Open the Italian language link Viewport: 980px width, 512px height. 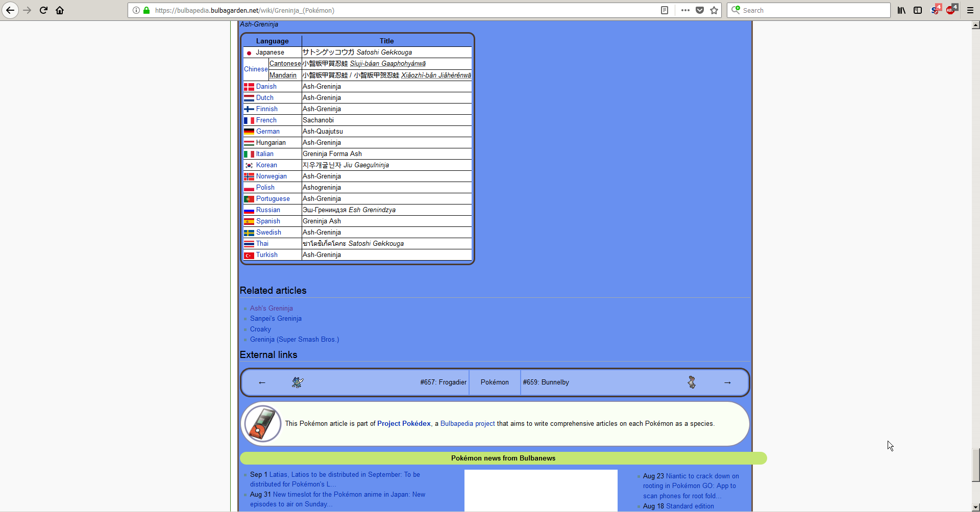click(265, 154)
